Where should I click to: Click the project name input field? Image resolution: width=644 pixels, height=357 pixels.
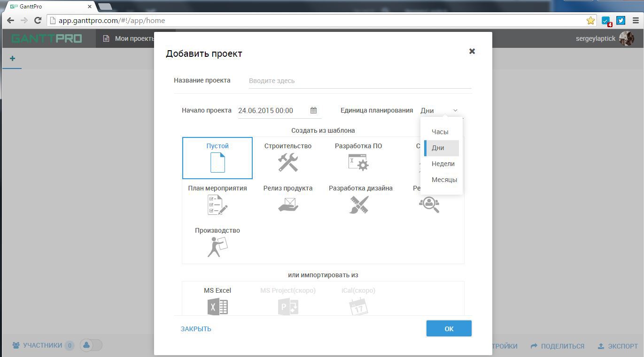coord(360,81)
